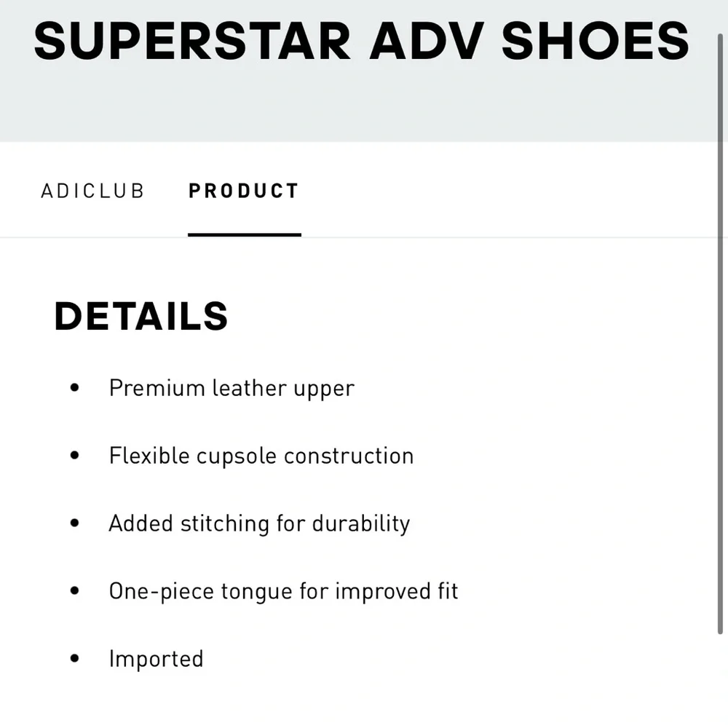This screenshot has width=728, height=728.
Task: Click the bullet marker next to Premium leather upper
Action: tap(74, 387)
